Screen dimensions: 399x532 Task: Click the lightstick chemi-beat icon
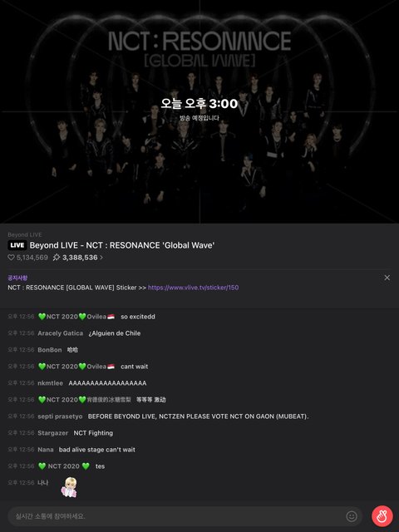[x=57, y=258]
